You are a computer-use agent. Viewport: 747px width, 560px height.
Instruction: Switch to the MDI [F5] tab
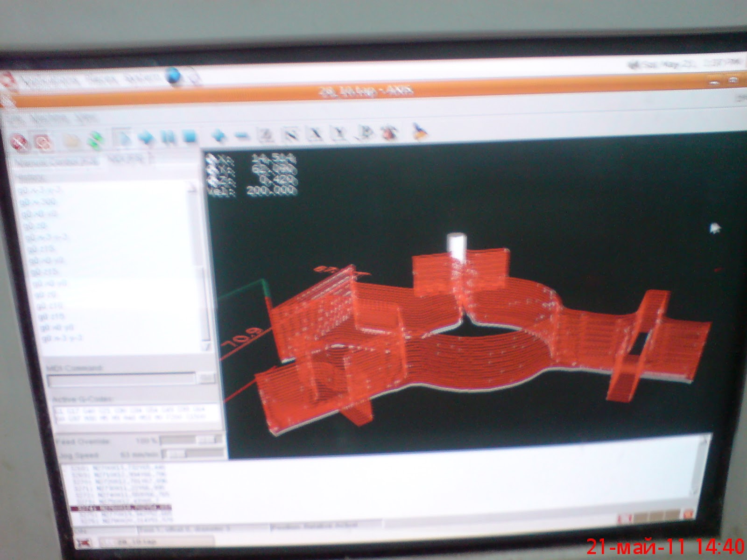click(x=126, y=160)
